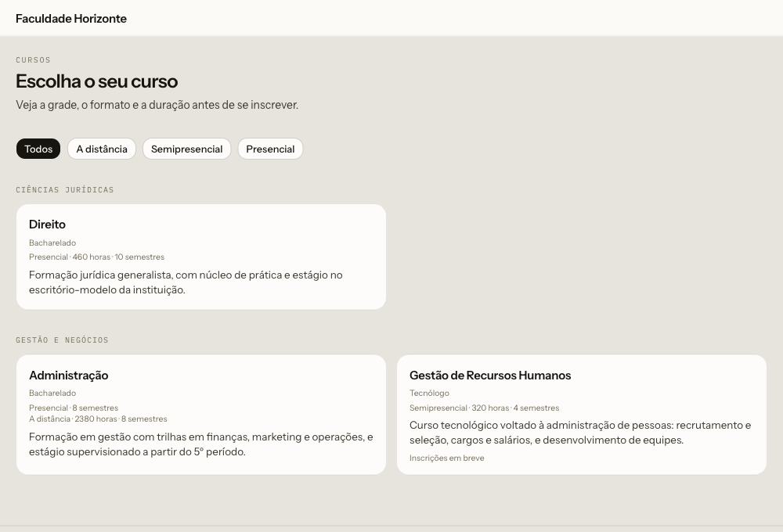The image size is (783, 532).
Task: Click "A distância · 2380 horas · 8 semestres"
Action: (98, 419)
